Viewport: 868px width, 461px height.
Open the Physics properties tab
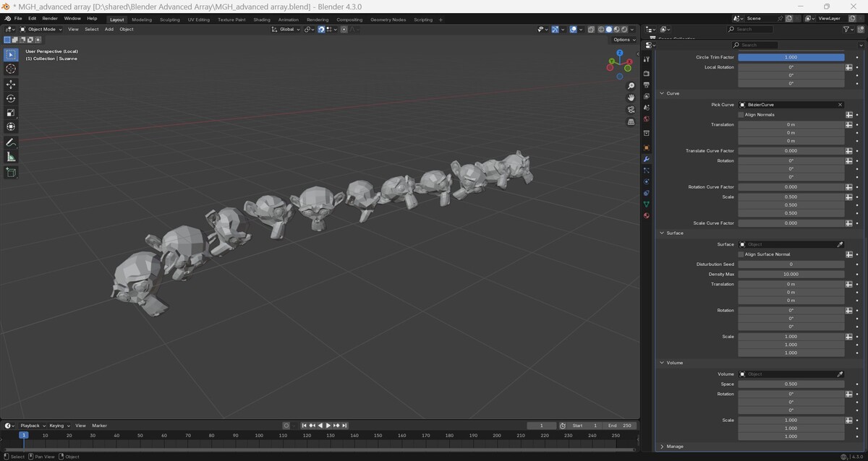[647, 181]
